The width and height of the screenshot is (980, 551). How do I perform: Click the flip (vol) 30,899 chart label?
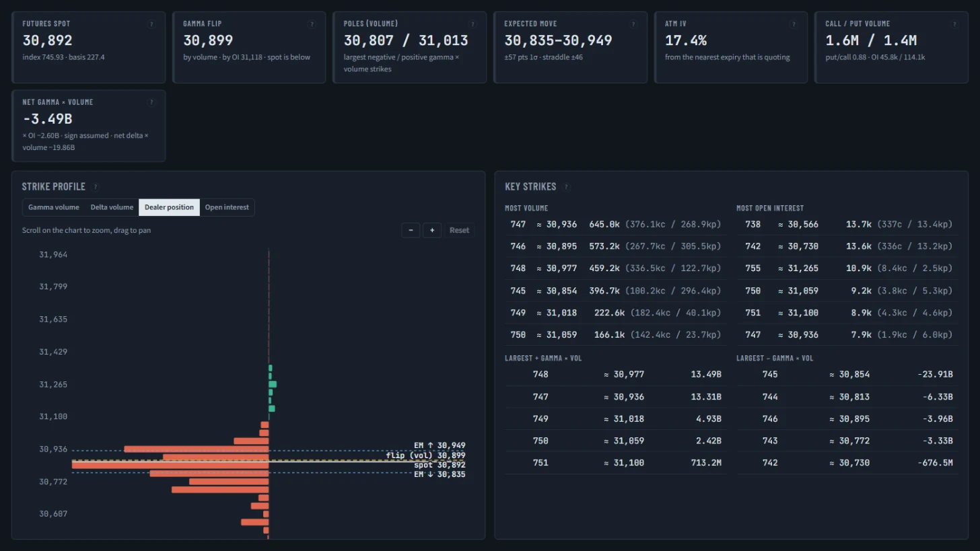click(x=425, y=455)
